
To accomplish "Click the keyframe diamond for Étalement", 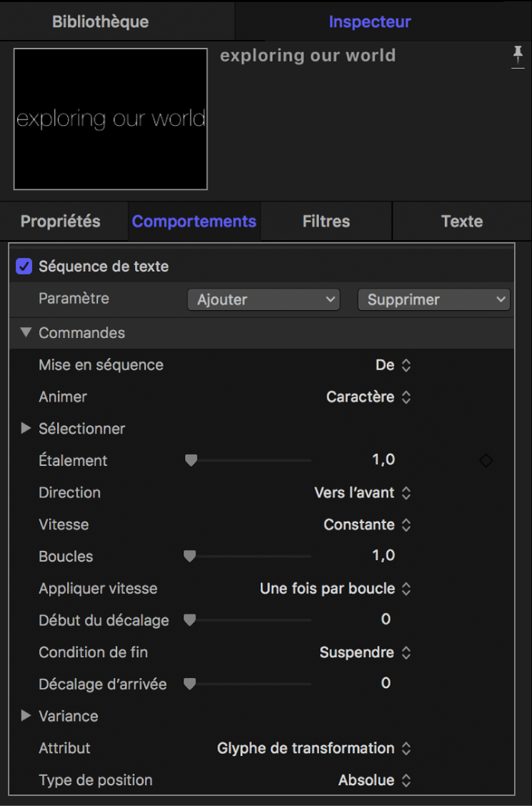I will 486,461.
